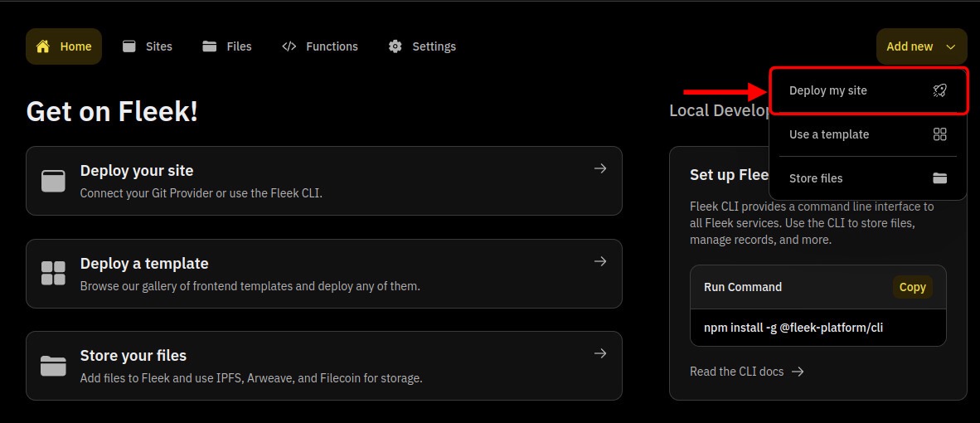Image resolution: width=980 pixels, height=423 pixels.
Task: Click the code brackets icon next to Functions
Action: coord(289,46)
